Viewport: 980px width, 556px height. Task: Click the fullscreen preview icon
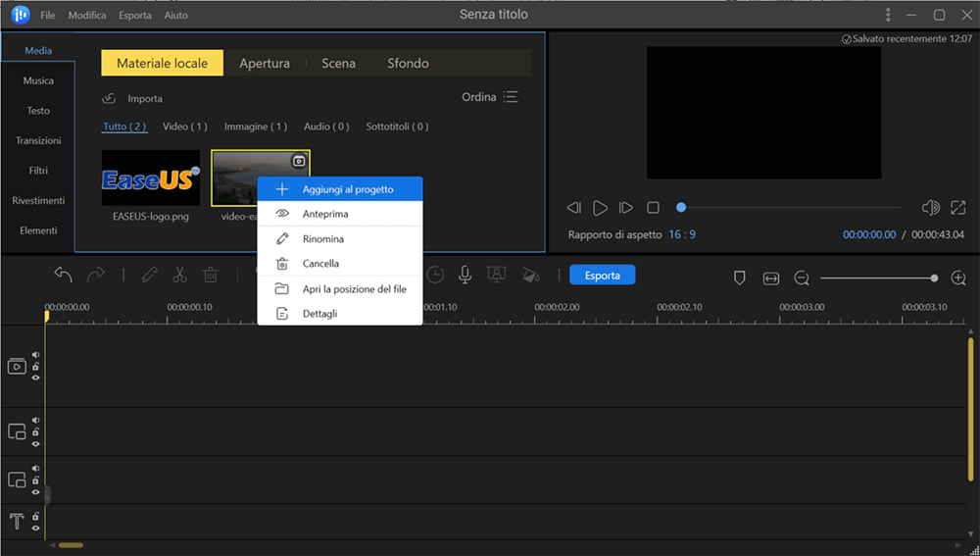(956, 208)
